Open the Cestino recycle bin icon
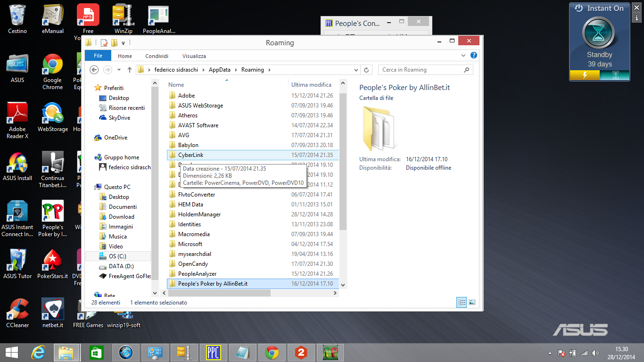The image size is (644, 362). tap(17, 19)
